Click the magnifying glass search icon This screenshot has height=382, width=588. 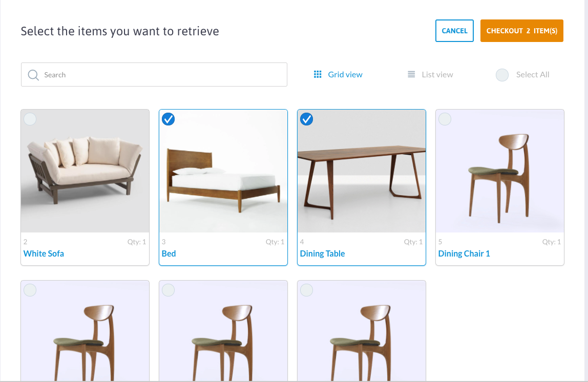pos(33,75)
